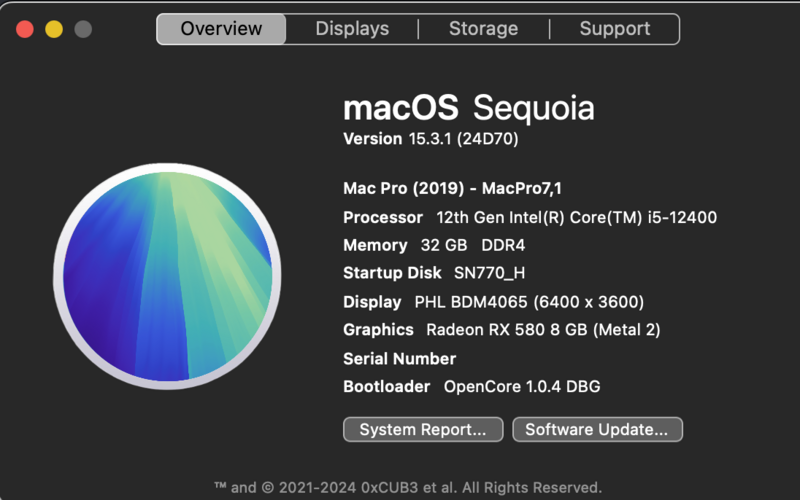Click the gray zoom window button

pos(83,29)
